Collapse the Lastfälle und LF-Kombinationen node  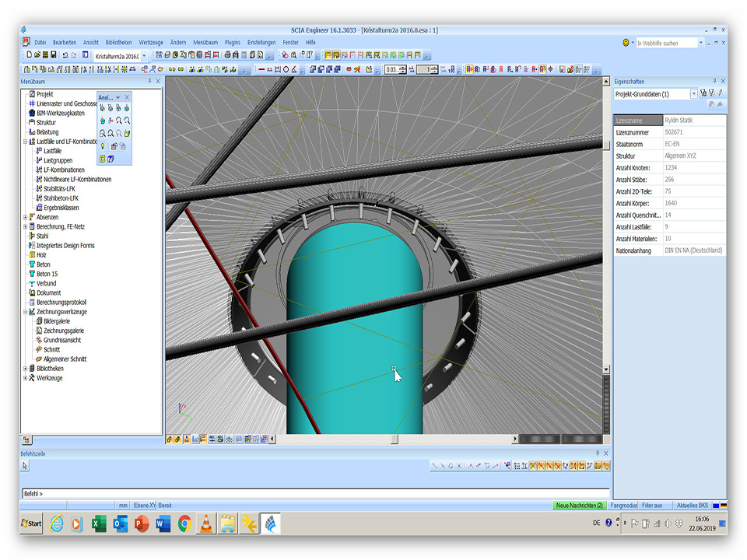click(x=25, y=142)
